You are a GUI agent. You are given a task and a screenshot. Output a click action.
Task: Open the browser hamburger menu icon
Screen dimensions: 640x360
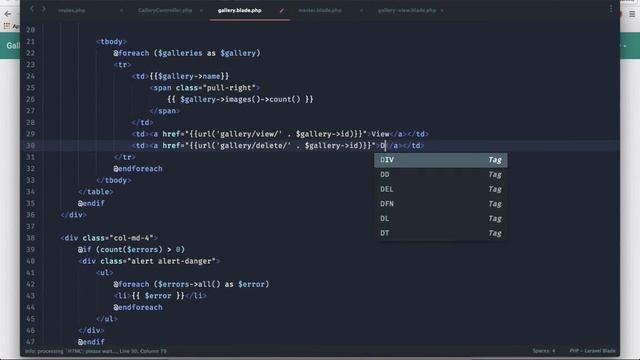pos(632,14)
